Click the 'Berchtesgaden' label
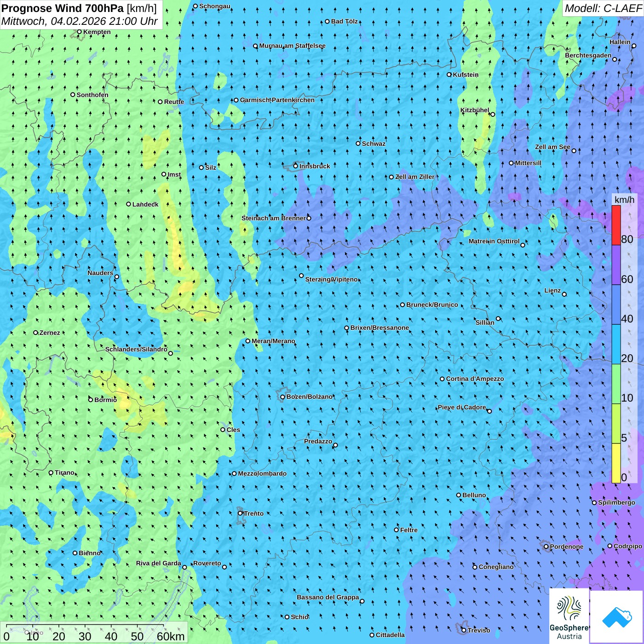This screenshot has height=644, width=644. click(x=588, y=55)
